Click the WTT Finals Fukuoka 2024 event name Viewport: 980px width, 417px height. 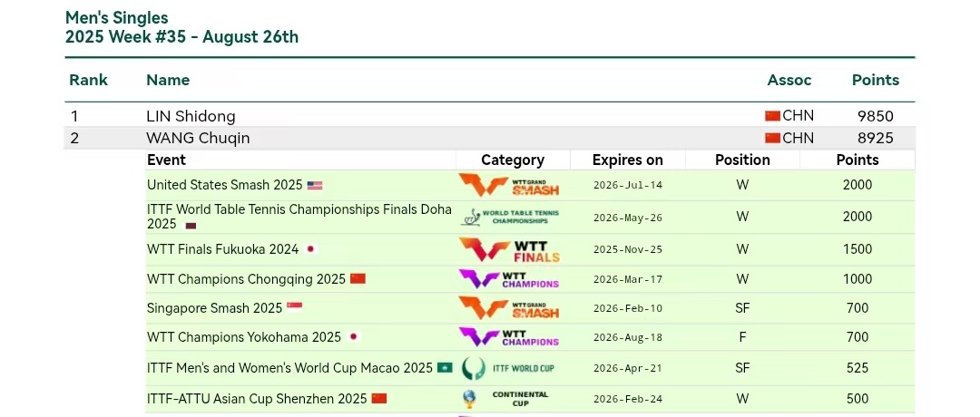pos(222,249)
